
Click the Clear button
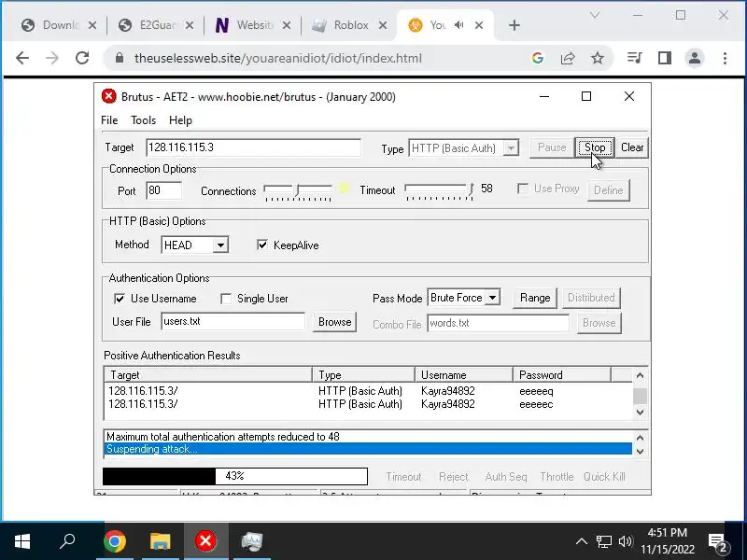(x=632, y=147)
